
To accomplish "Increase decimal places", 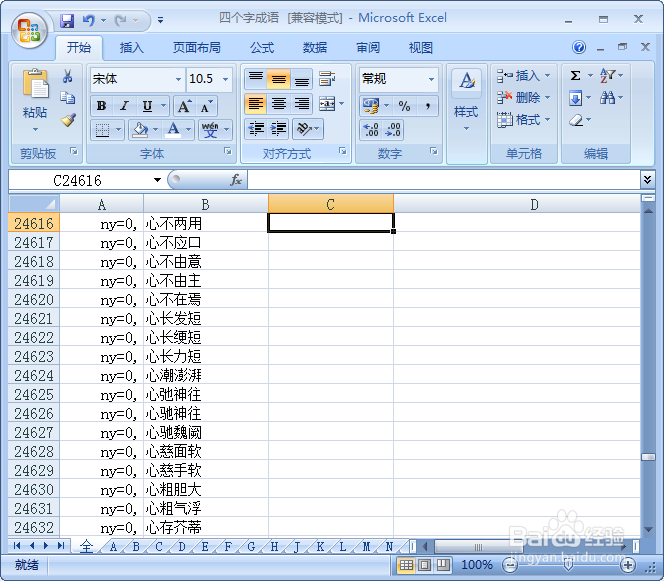I will tap(371, 130).
